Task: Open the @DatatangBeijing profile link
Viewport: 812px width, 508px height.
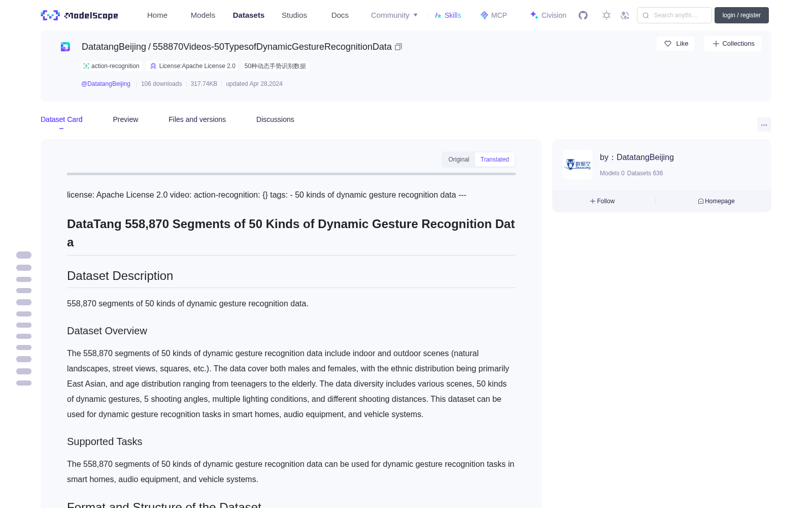Action: [106, 84]
